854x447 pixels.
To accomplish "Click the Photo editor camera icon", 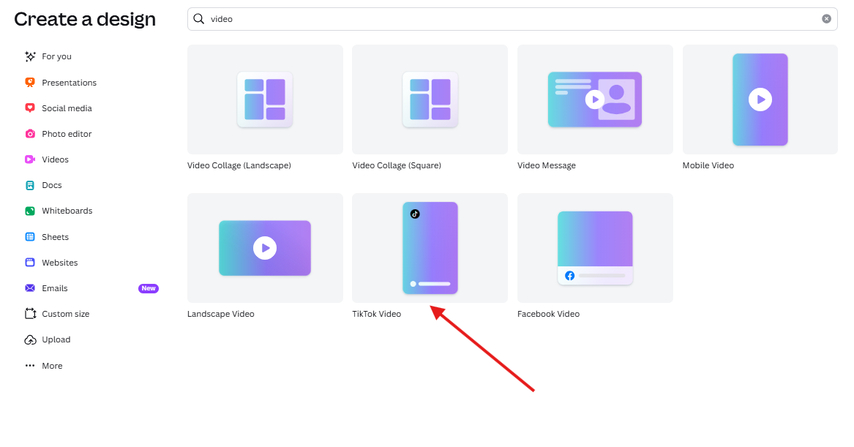I will pyautogui.click(x=30, y=133).
